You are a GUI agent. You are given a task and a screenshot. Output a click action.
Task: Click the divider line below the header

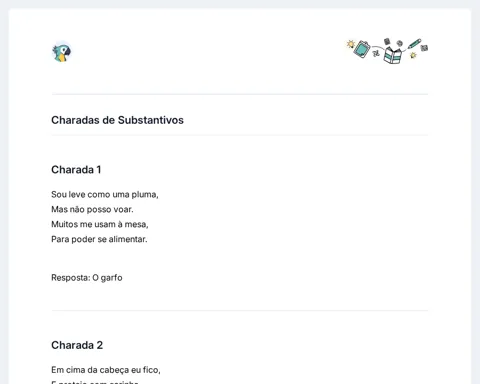[240, 94]
